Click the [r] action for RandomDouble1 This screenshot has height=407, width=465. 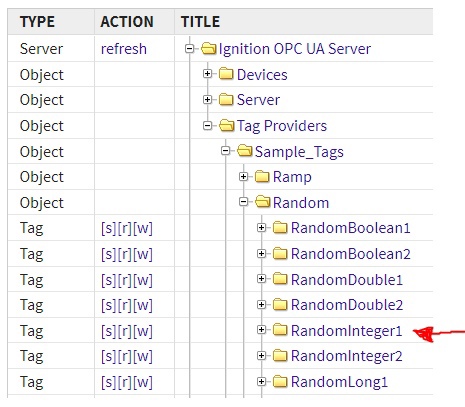pos(125,280)
